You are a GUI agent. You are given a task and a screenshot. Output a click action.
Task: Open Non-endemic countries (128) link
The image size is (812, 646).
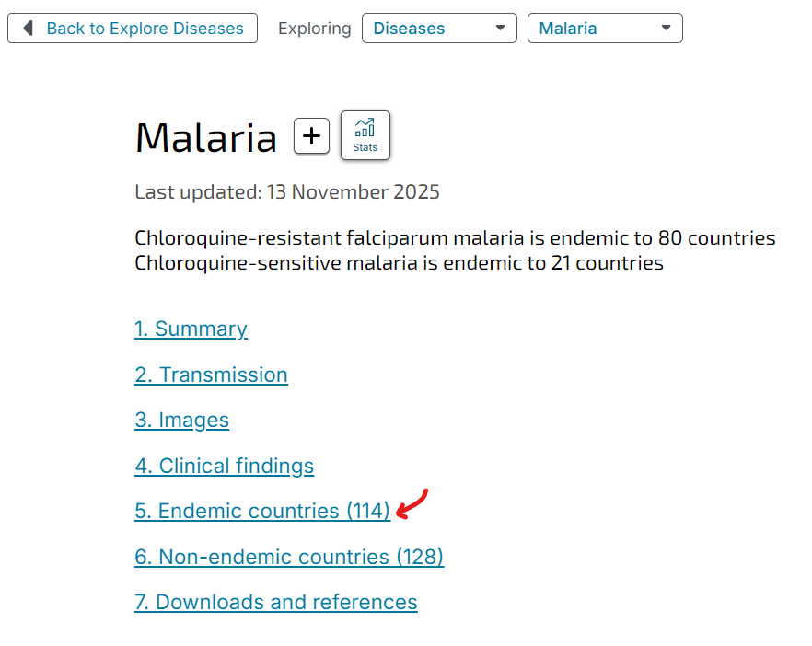point(289,557)
